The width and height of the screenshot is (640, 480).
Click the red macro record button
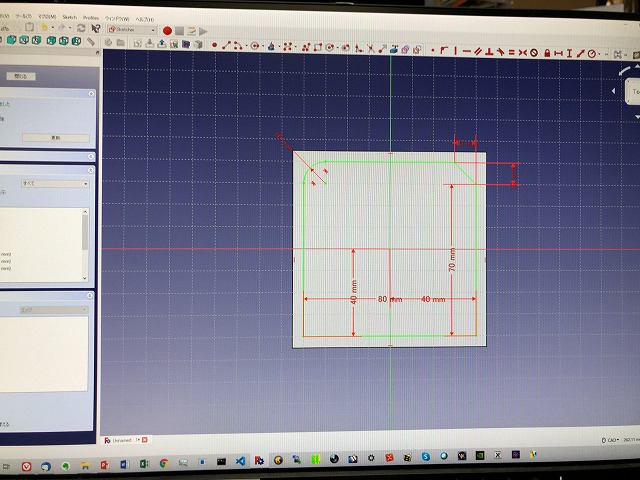click(166, 31)
